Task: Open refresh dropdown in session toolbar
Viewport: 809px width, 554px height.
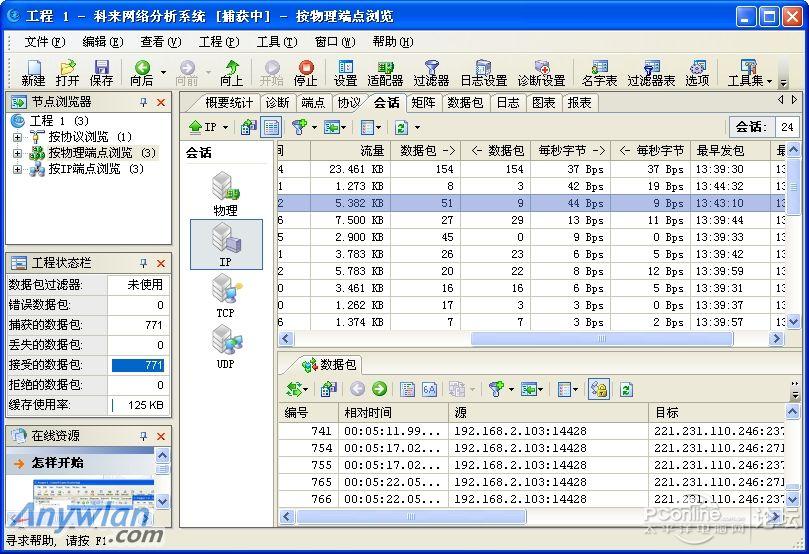Action: click(417, 127)
